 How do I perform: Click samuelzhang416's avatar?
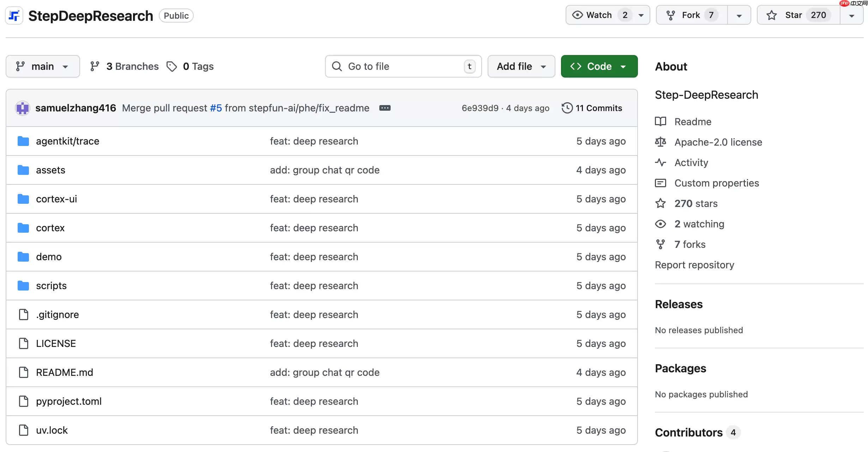[x=22, y=108]
